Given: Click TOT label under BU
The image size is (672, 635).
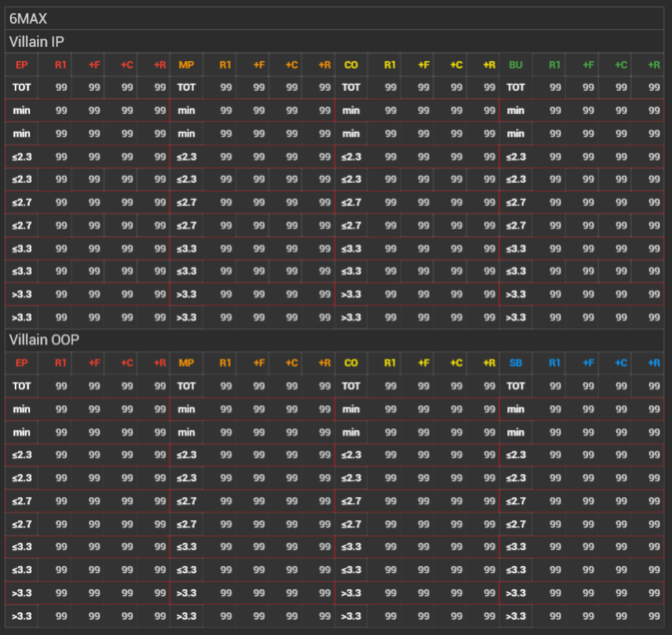Looking at the screenshot, I should pos(515,88).
